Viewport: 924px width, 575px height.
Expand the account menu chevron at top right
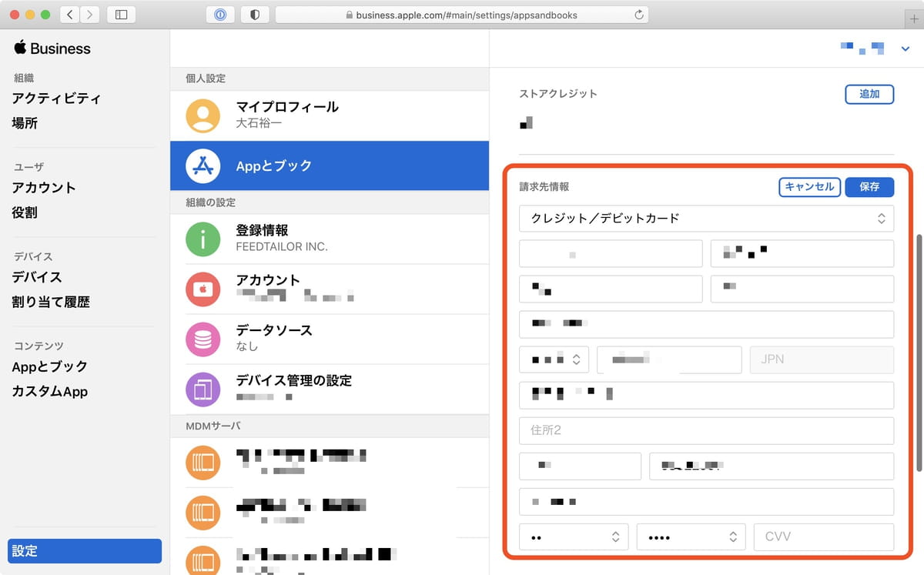point(905,49)
